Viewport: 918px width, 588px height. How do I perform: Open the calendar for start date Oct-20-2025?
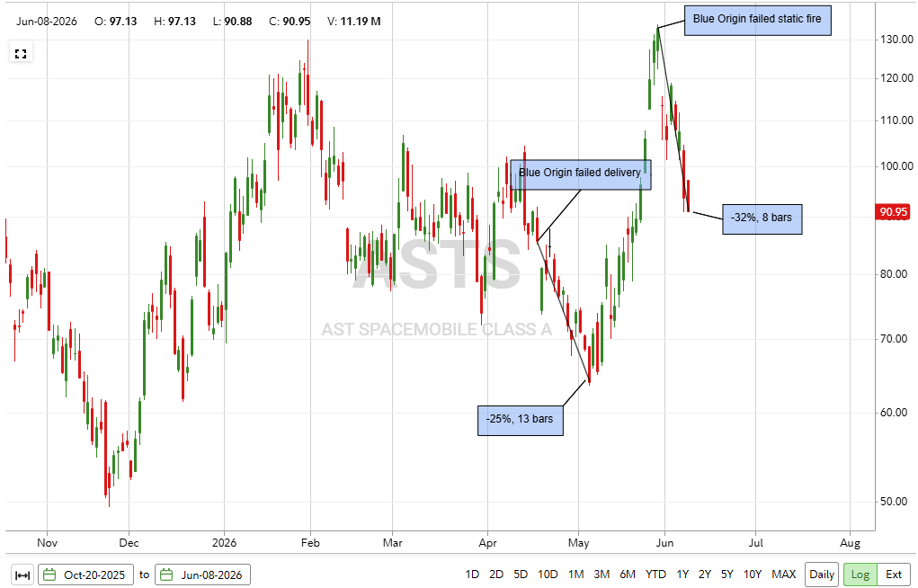point(49,575)
